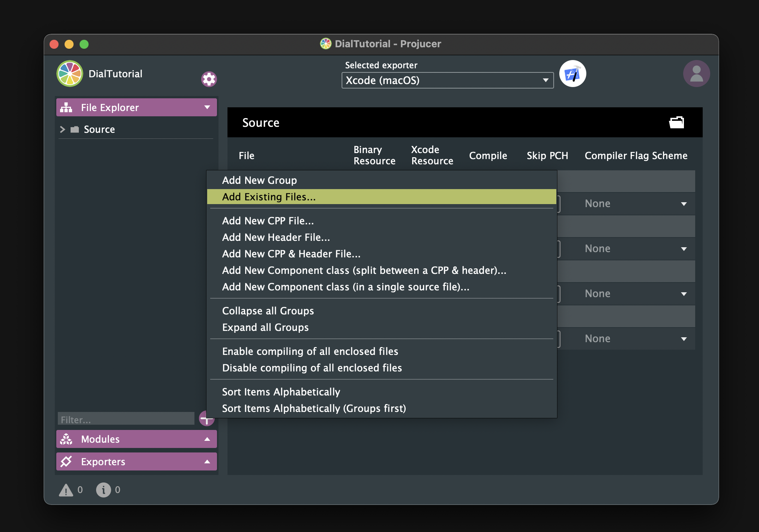This screenshot has height=532, width=759.
Task: Open the first None compiler flag dropdown
Action: (635, 204)
